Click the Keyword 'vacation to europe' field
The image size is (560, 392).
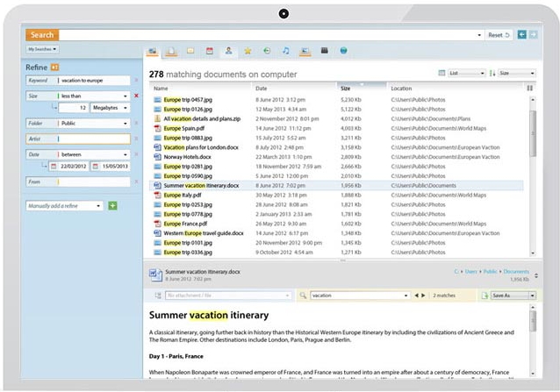point(94,81)
